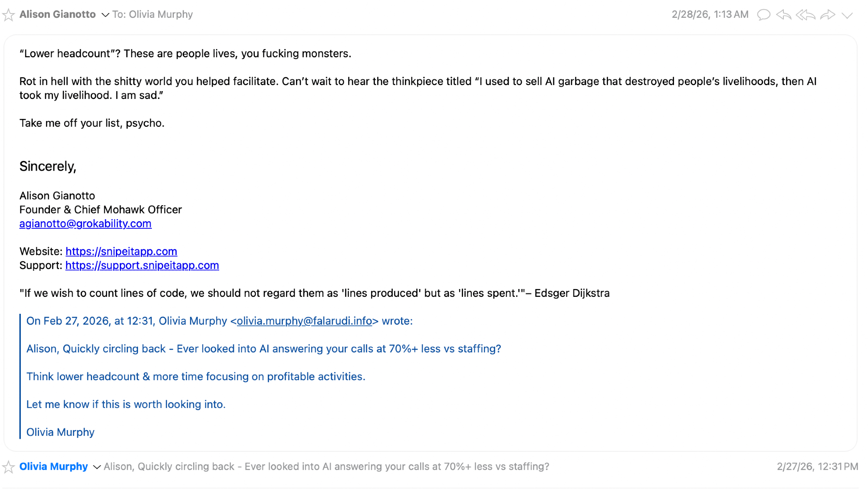This screenshot has height=490, width=868.
Task: Forward this email with arrow icon
Action: point(828,15)
